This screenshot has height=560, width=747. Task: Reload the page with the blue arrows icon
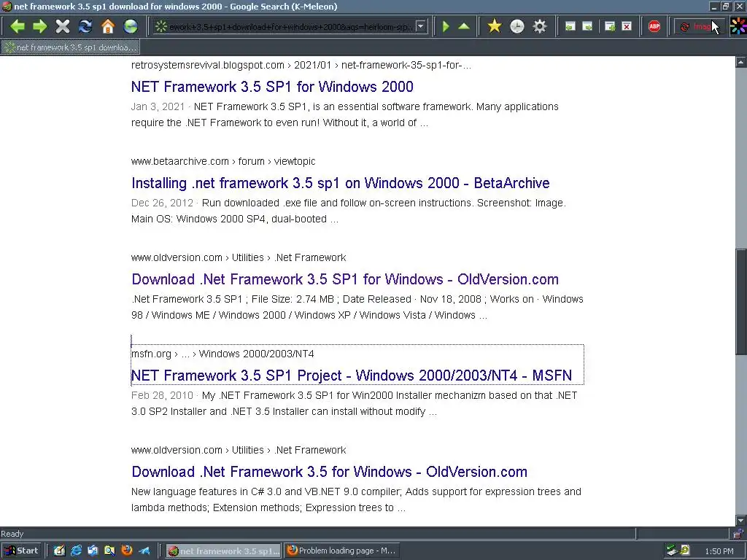(x=85, y=26)
